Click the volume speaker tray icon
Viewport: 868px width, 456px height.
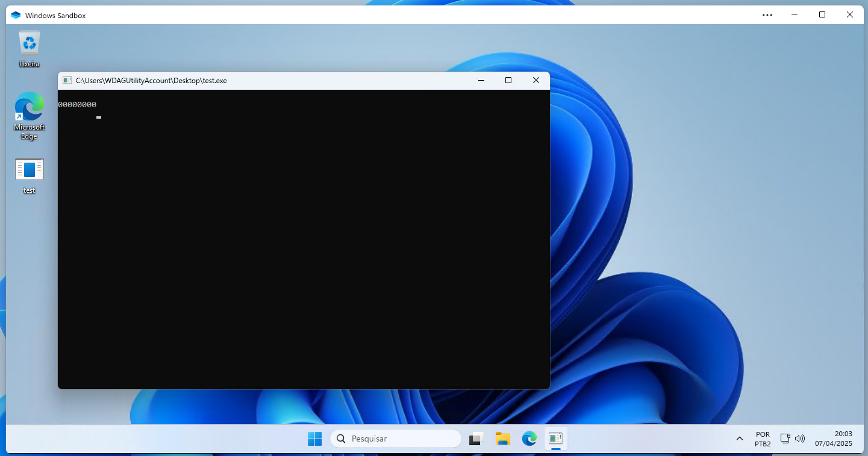tap(800, 439)
